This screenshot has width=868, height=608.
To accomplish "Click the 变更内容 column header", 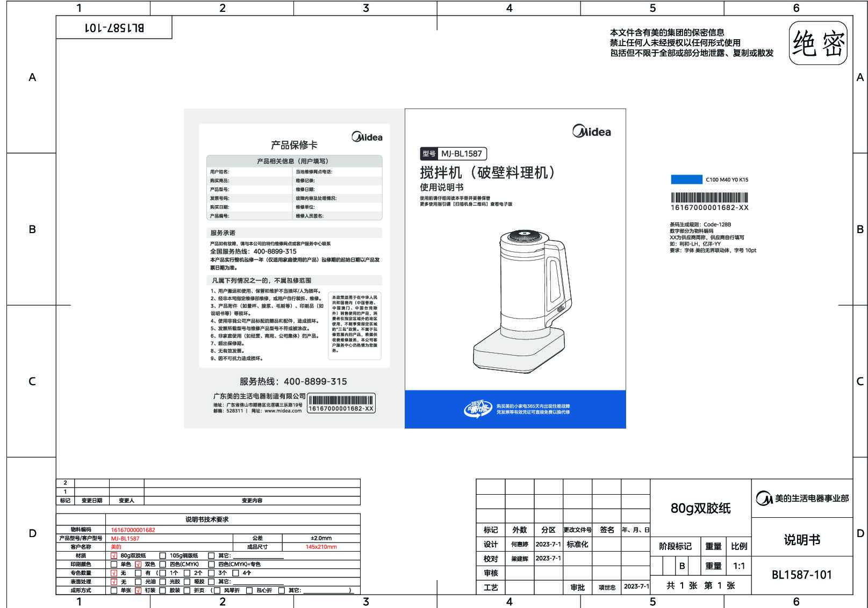I will click(x=252, y=501).
